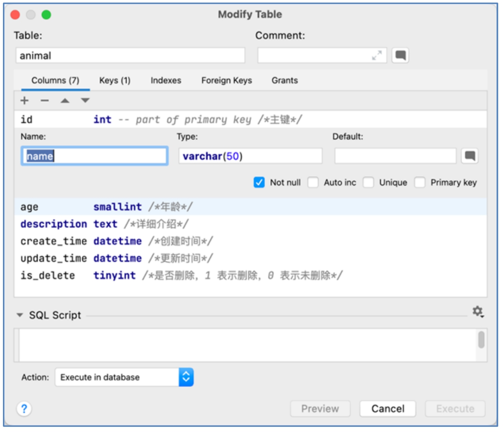
Task: Open the Action dropdown Execute in database
Action: coord(124,377)
